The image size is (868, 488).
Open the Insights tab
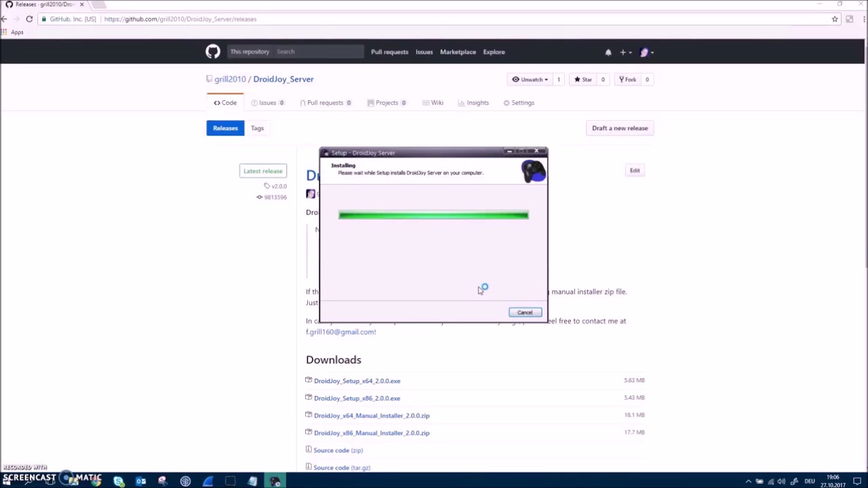[473, 103]
